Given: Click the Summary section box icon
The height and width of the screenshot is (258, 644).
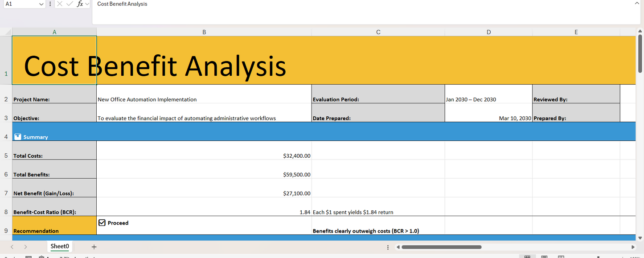Looking at the screenshot, I should click(x=17, y=137).
